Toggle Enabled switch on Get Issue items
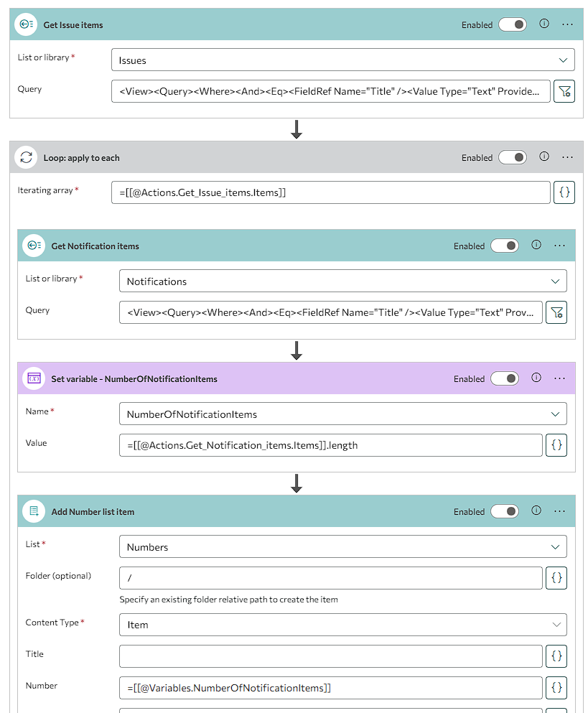588x713 pixels. click(512, 24)
